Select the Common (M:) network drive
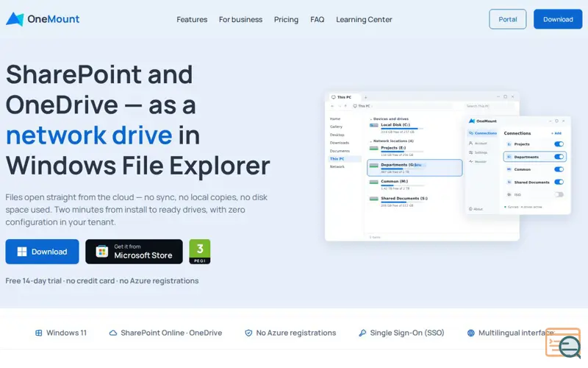Image resolution: width=588 pixels, height=368 pixels. (x=398, y=185)
